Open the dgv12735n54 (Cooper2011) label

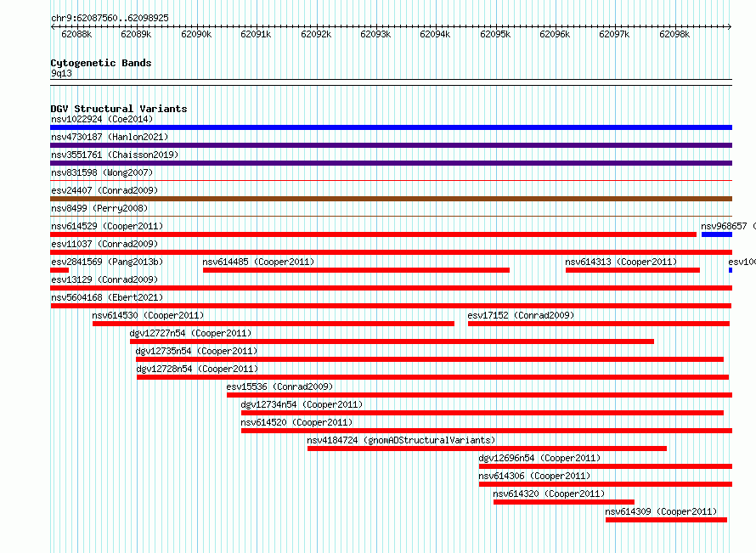pyautogui.click(x=196, y=351)
